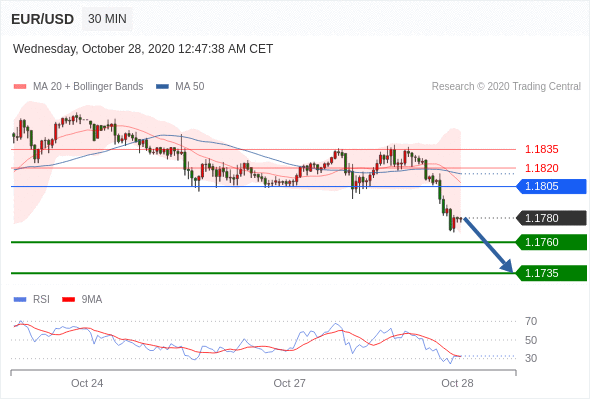This screenshot has width=590, height=400.
Task: Select the black 1.1780 current price tag
Action: [551, 218]
